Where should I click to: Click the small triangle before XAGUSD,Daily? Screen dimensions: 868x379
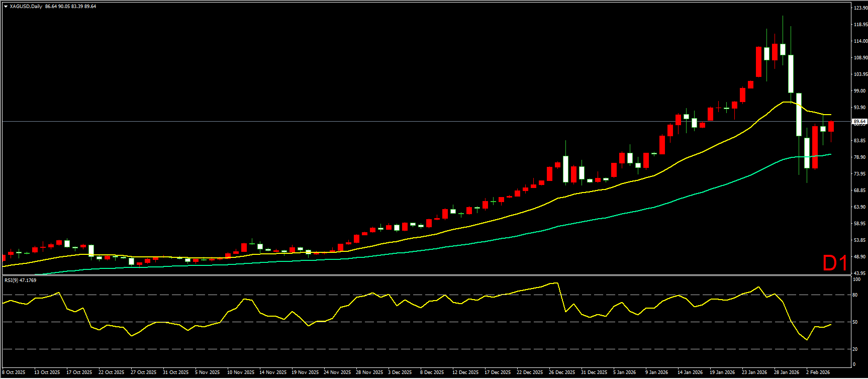tap(6, 7)
